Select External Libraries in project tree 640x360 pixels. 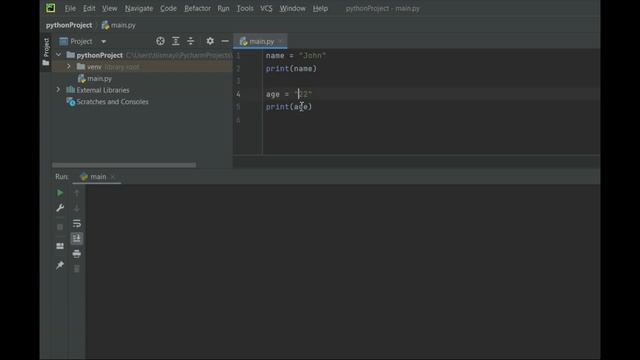tap(98, 90)
